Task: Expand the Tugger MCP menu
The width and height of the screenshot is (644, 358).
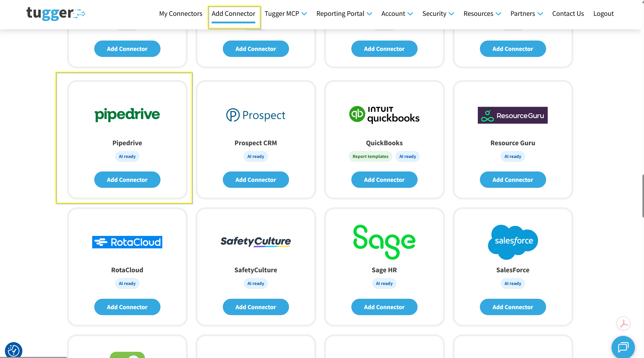Action: click(286, 14)
